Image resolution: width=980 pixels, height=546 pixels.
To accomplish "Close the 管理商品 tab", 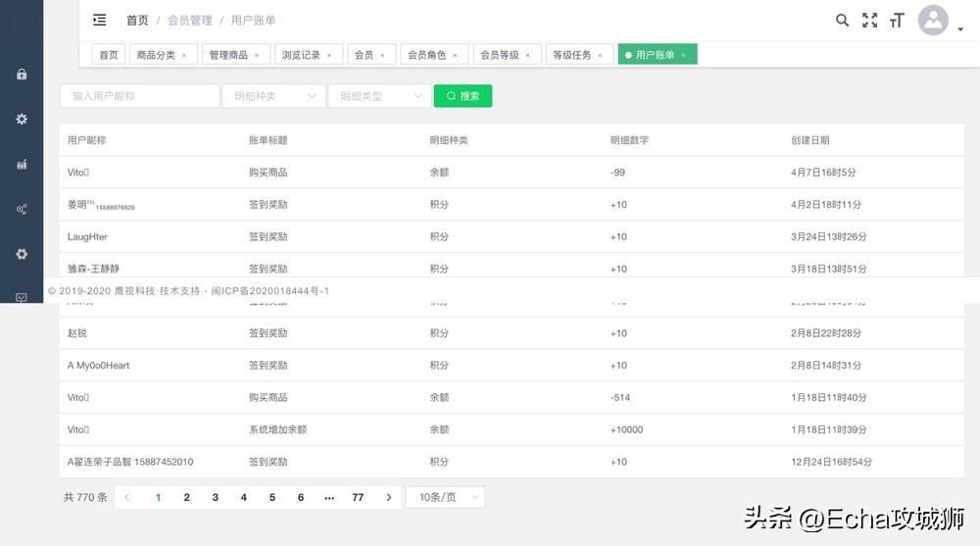I will pyautogui.click(x=256, y=55).
